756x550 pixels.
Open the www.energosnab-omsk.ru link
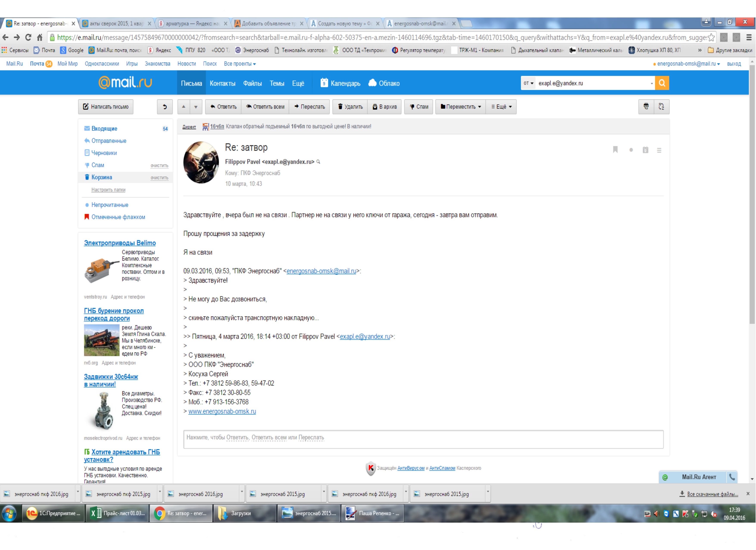click(222, 411)
